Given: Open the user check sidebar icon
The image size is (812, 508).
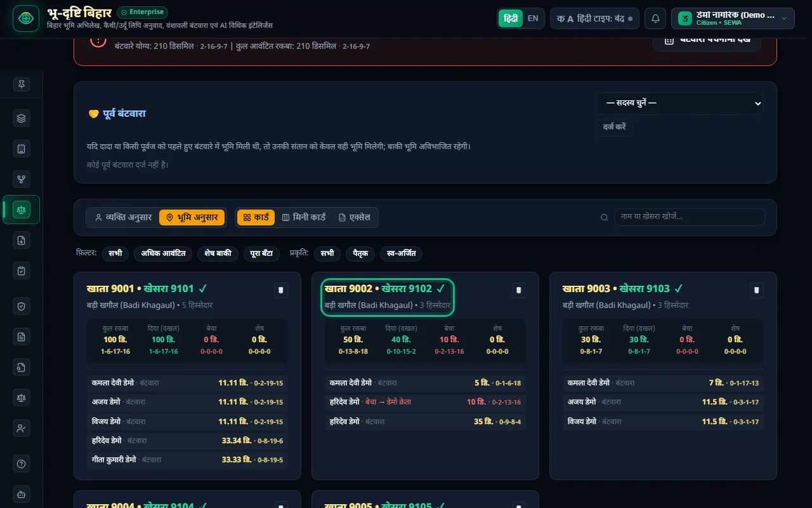Looking at the screenshot, I should point(22,428).
